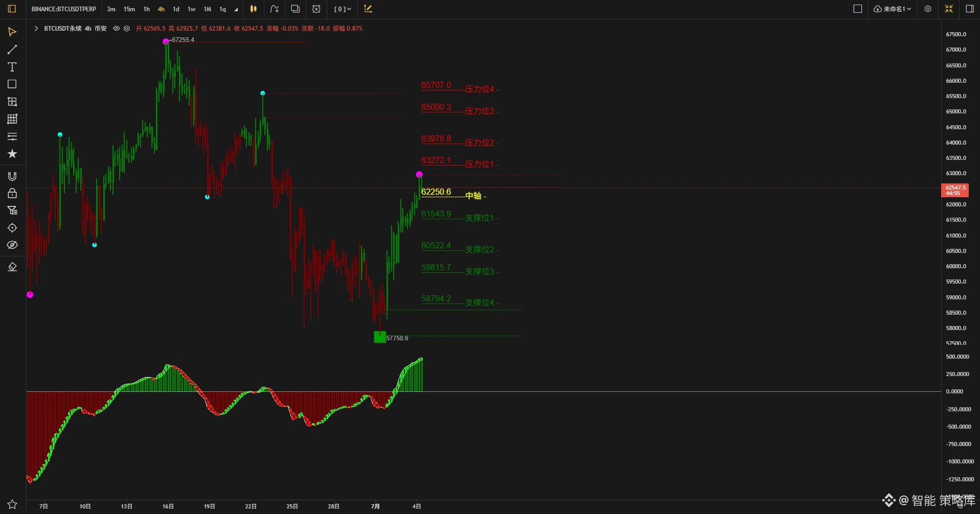Open the add indicator function icon
This screenshot has height=514, width=980.
(275, 9)
